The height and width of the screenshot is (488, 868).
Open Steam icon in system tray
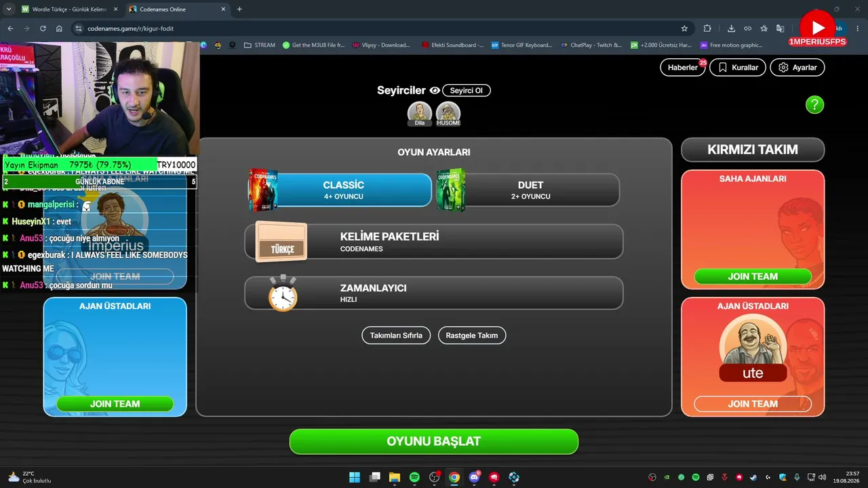[753, 477]
